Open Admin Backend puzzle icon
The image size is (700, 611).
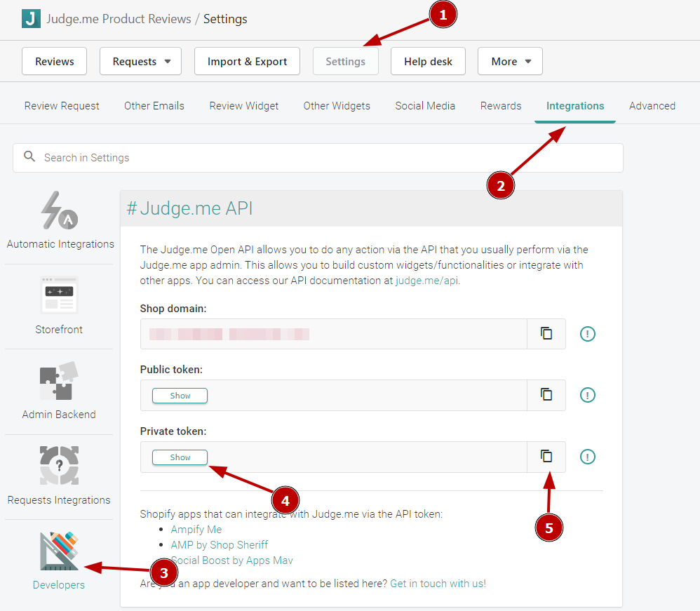pyautogui.click(x=59, y=380)
